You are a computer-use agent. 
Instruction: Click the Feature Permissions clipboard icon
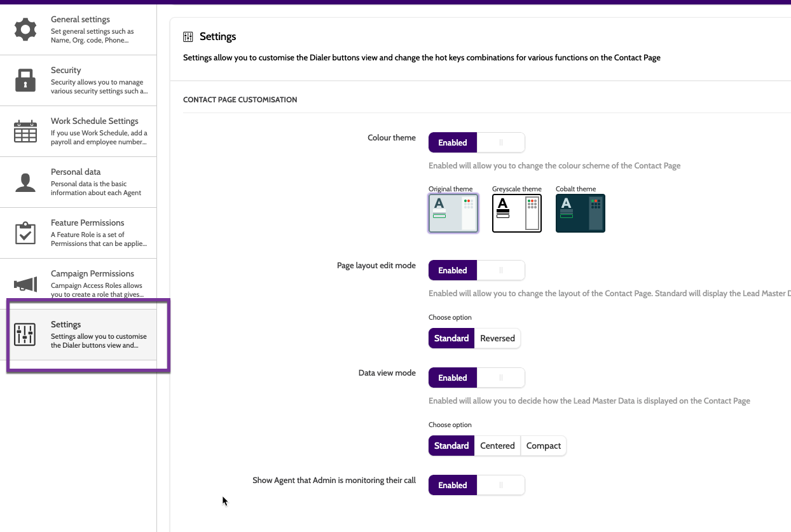[x=25, y=233]
